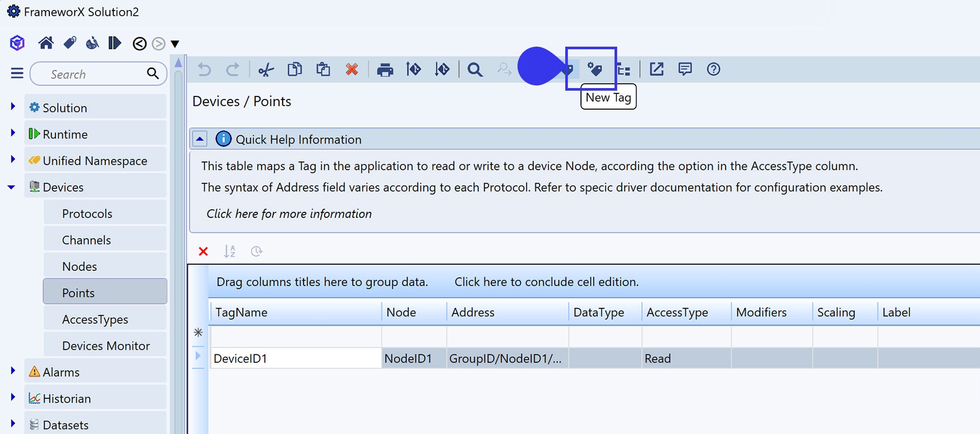Open Protocols under Devices
This screenshot has height=434, width=980.
tap(105, 213)
